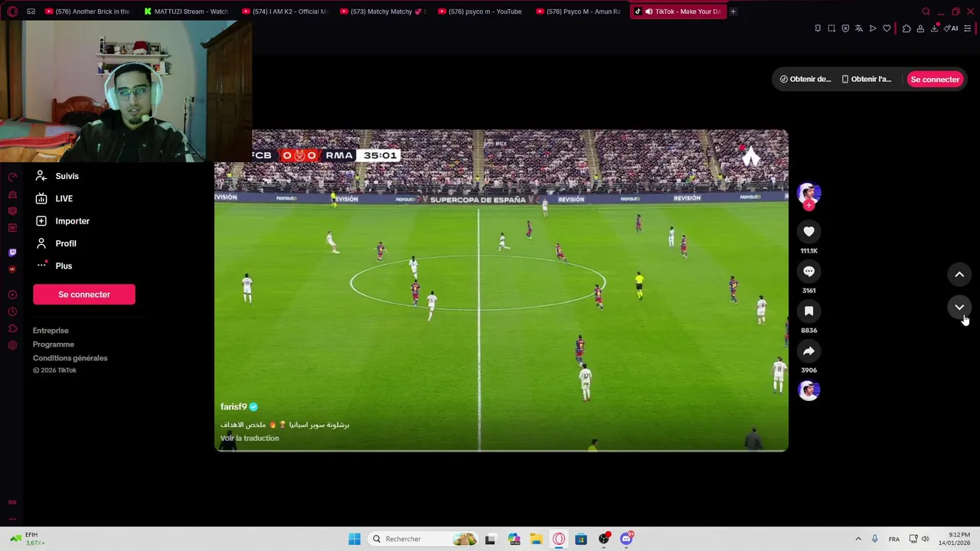Open the snapshot capture tool icon
Viewport: 980px width, 551px height.
(x=831, y=28)
